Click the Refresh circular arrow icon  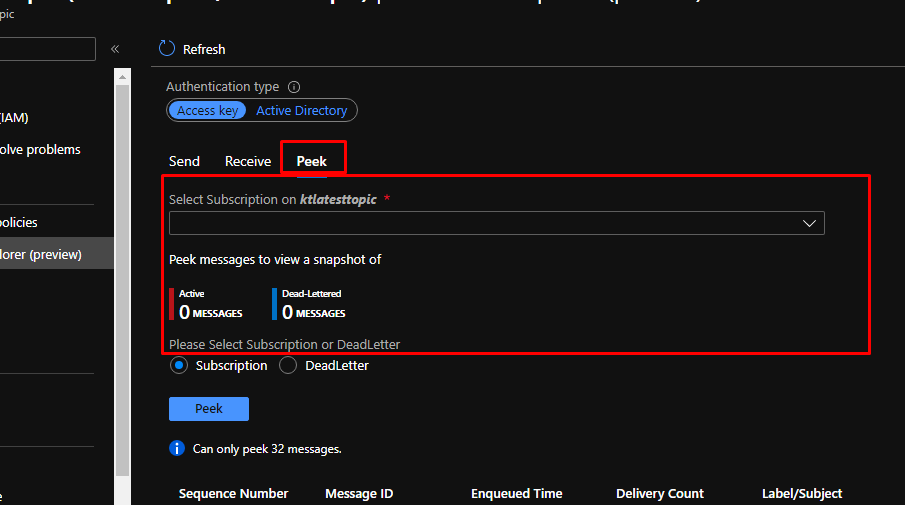167,49
